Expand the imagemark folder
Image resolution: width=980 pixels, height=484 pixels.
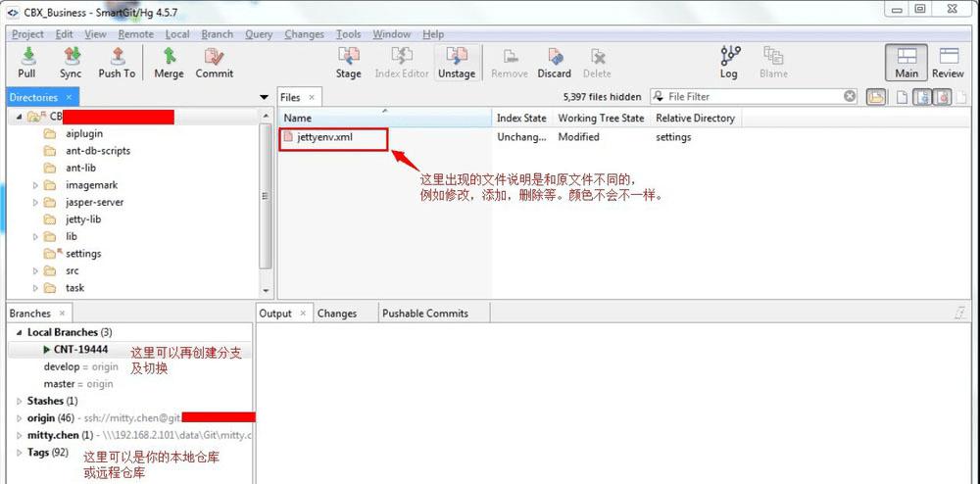[x=35, y=185]
